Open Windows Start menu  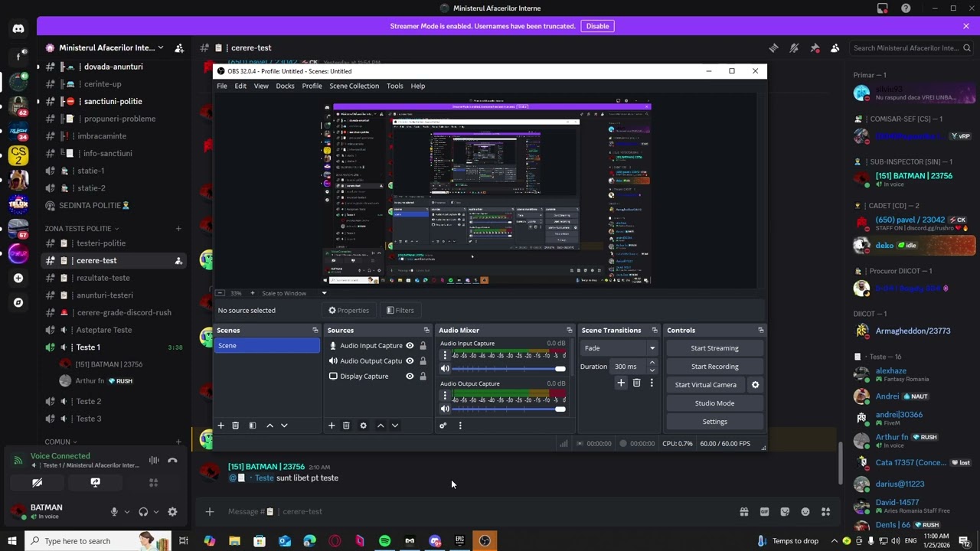pyautogui.click(x=12, y=541)
